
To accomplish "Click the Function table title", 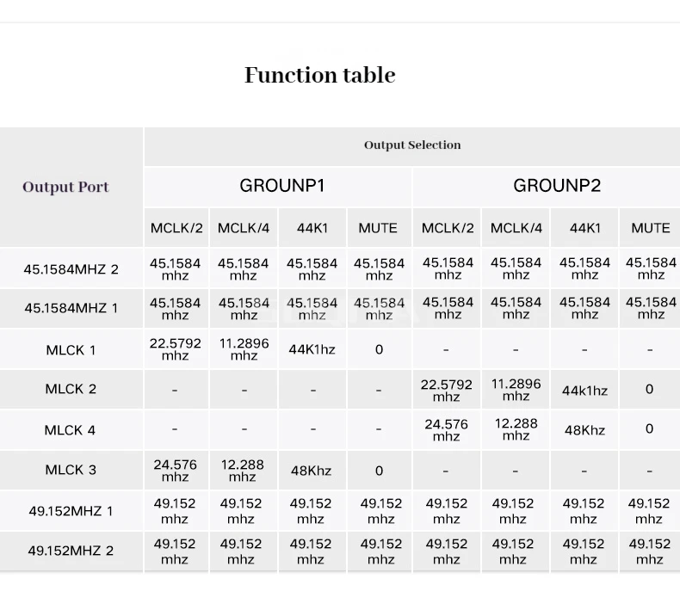I will click(319, 75).
